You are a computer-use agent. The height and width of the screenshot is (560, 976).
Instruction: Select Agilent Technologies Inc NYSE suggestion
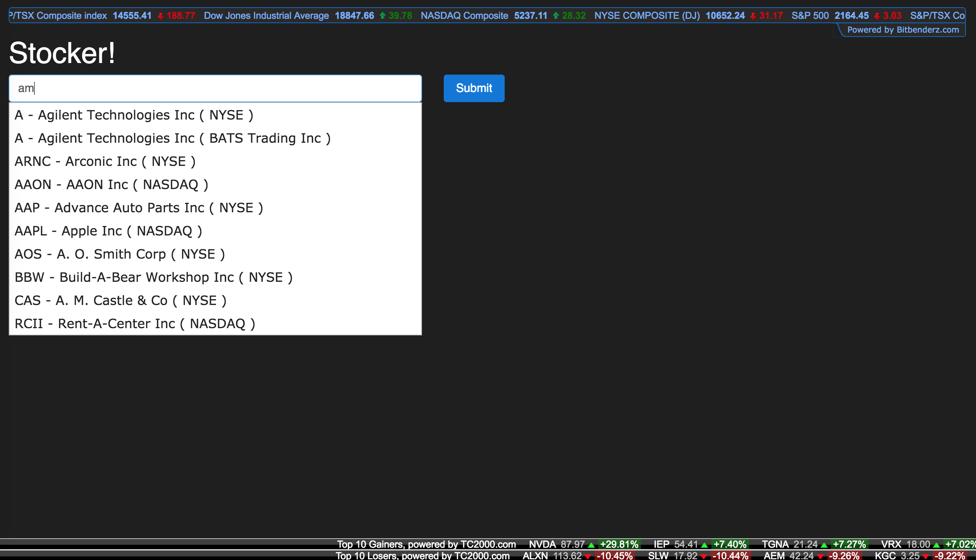134,115
